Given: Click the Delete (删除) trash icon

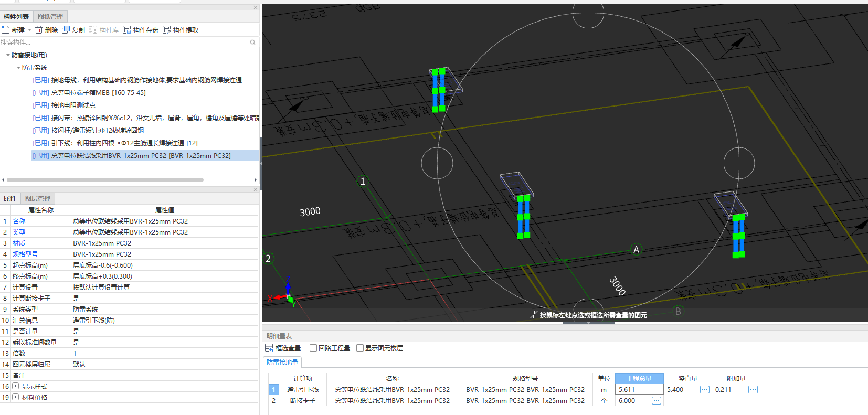Looking at the screenshot, I should (39, 30).
